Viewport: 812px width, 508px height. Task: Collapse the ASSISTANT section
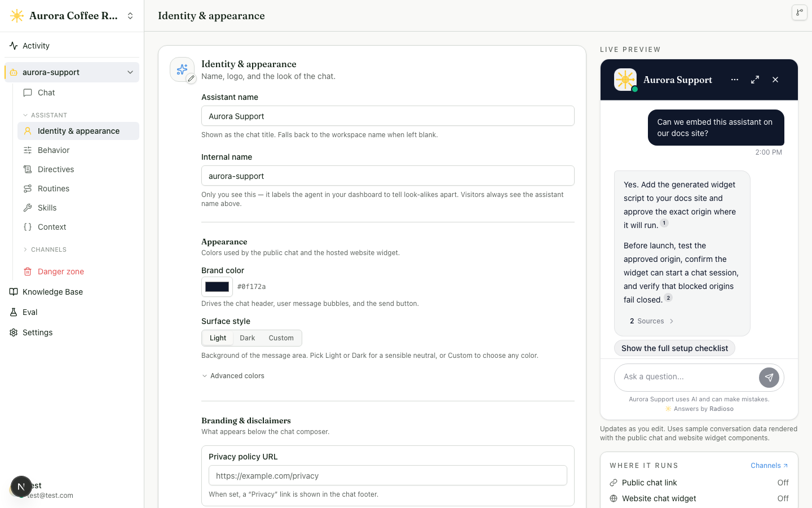[45, 115]
